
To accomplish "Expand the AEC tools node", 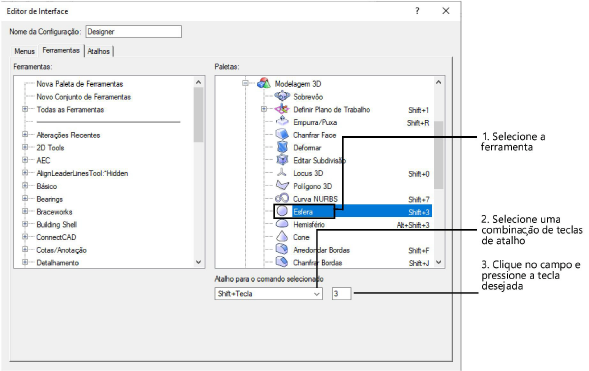I will coord(25,160).
